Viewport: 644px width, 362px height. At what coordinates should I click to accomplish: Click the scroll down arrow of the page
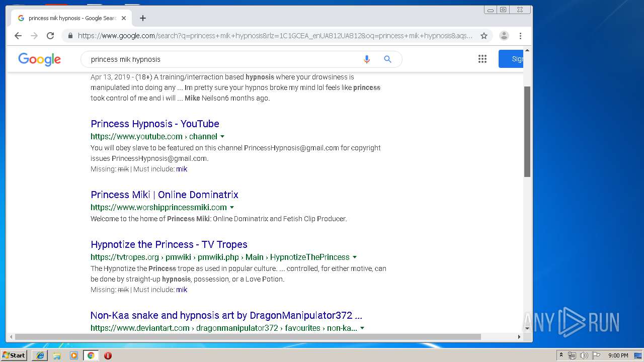(527, 328)
